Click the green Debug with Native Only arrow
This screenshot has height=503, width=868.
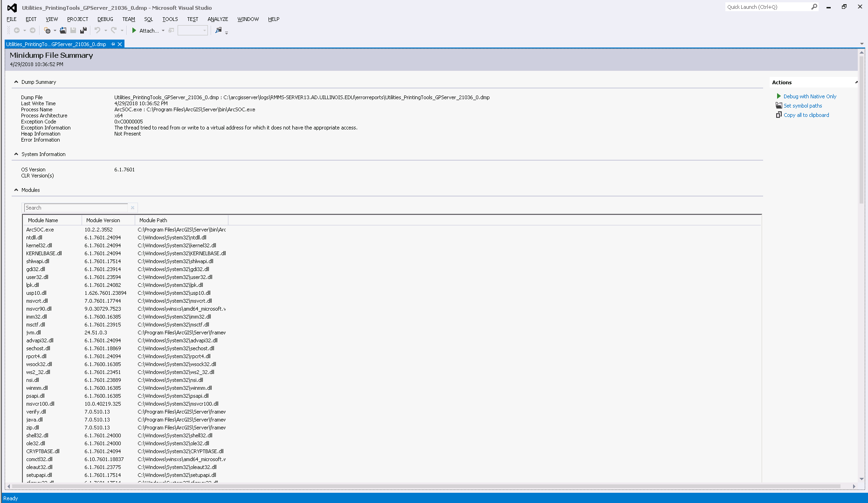point(778,96)
